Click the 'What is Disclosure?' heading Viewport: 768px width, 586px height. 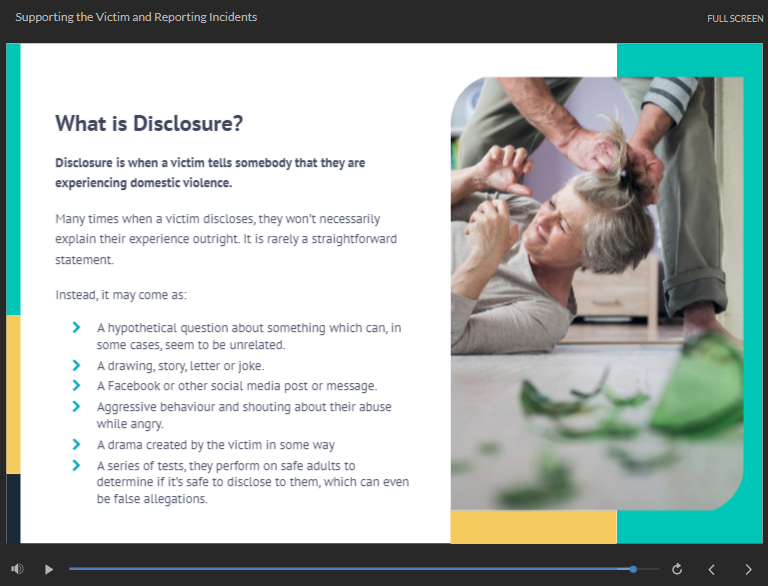coord(149,124)
